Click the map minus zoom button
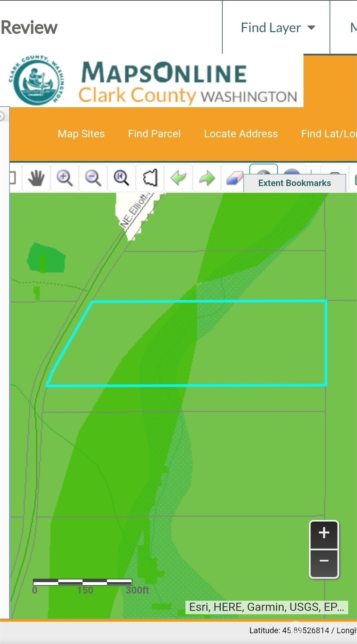357x644 pixels. 324,561
